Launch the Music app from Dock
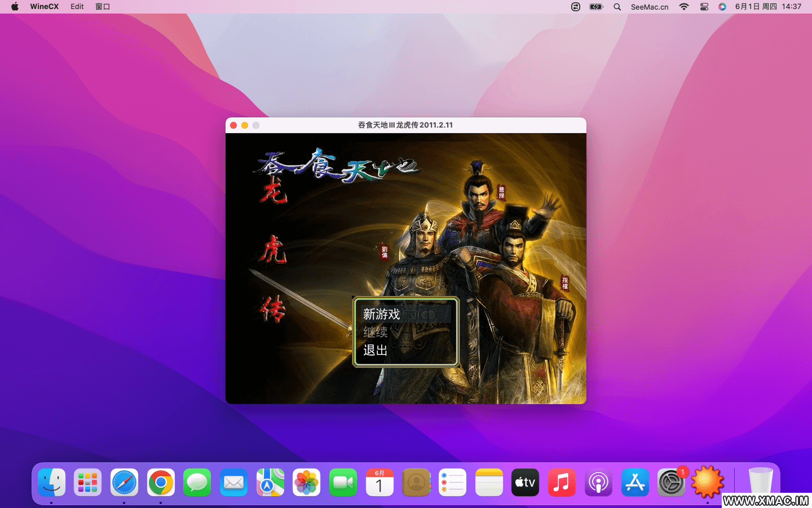812x508 pixels. pos(562,483)
